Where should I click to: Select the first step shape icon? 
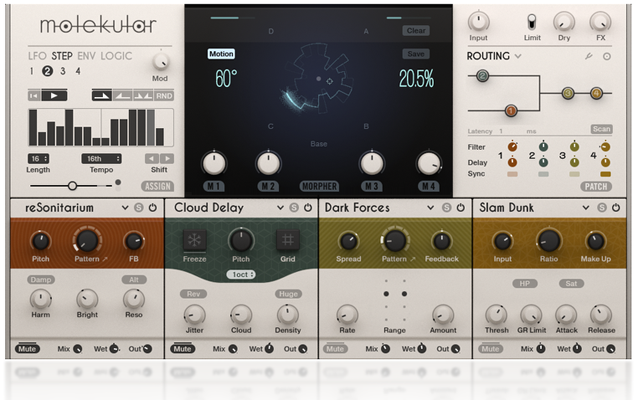coord(102,96)
